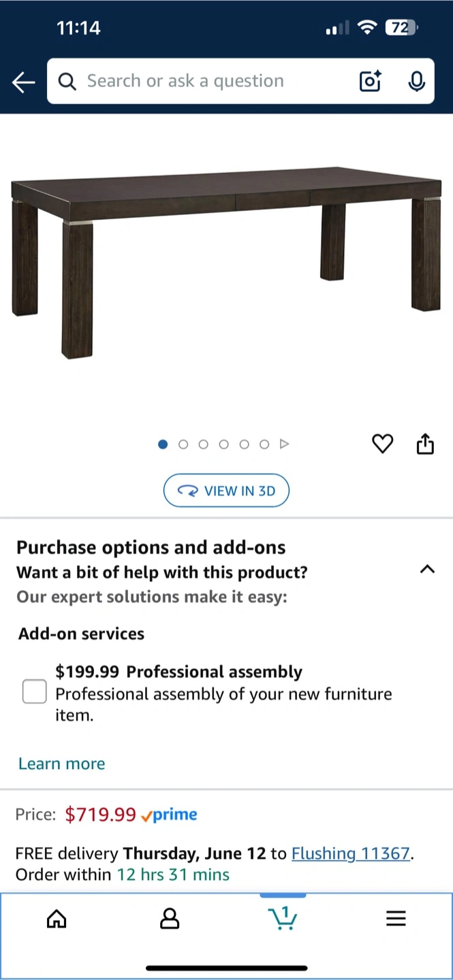Tap the back arrow icon
Viewport: 453px width, 980px height.
pyautogui.click(x=23, y=82)
